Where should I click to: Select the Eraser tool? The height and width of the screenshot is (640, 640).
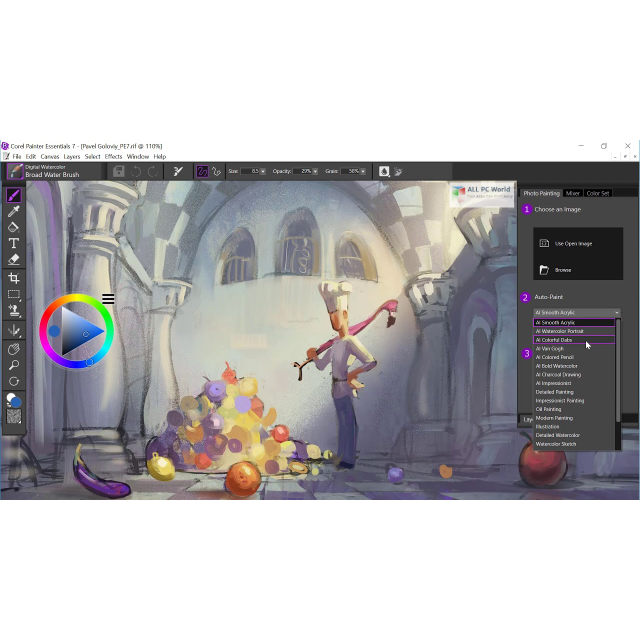[14, 259]
